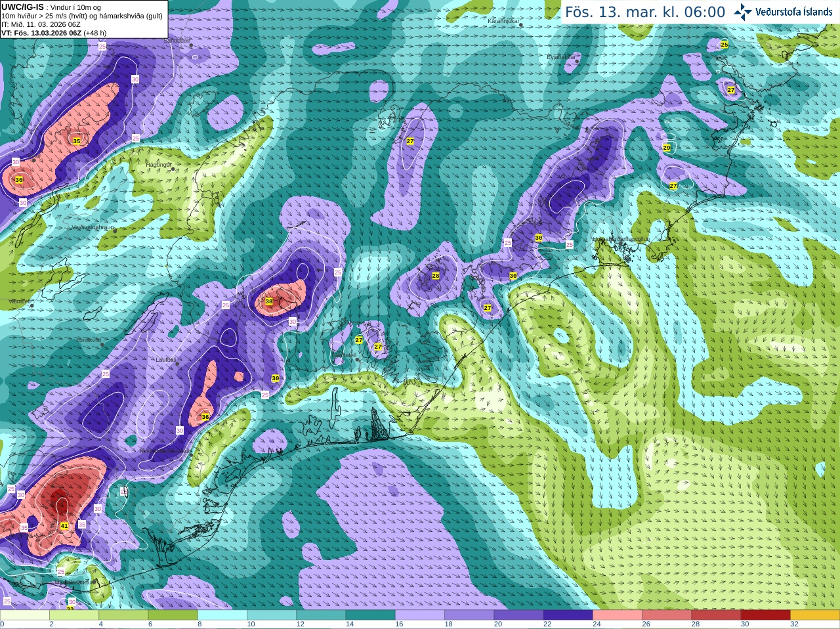The width and height of the screenshot is (840, 629).
Task: Click the Skaftafell station label
Action: tap(345, 355)
